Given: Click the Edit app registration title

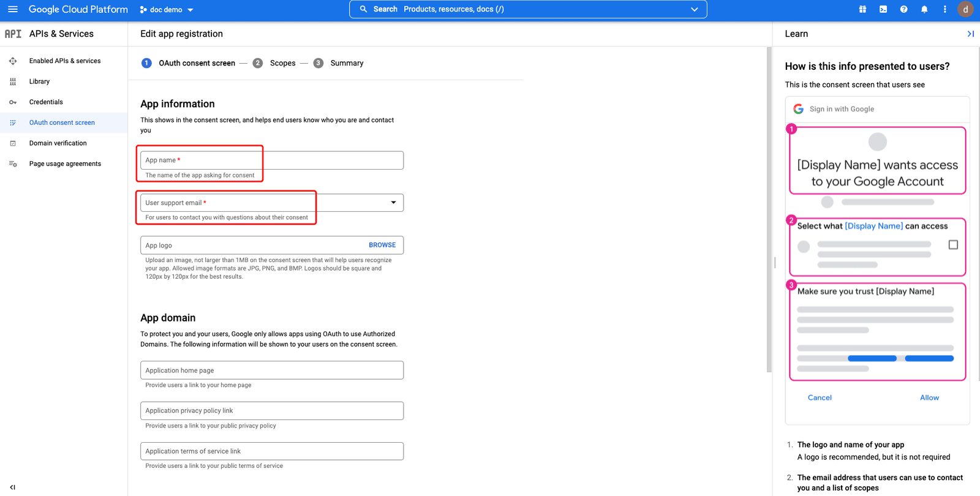Looking at the screenshot, I should point(181,34).
